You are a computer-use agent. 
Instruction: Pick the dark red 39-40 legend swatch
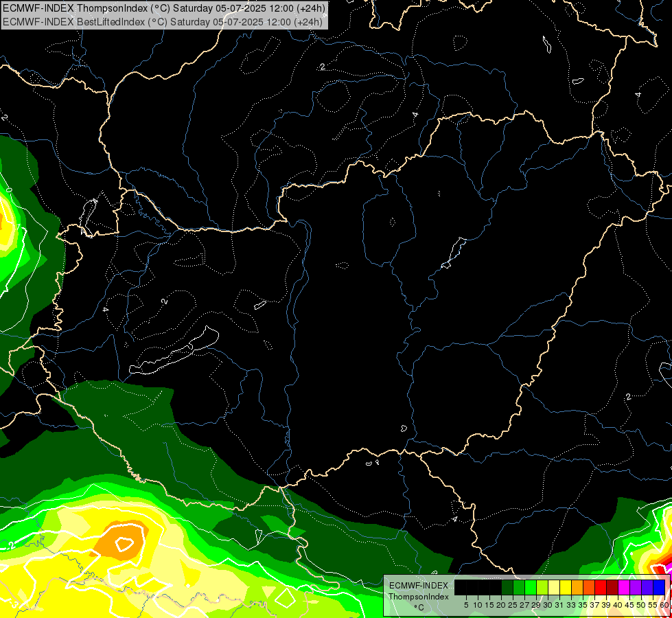click(612, 587)
